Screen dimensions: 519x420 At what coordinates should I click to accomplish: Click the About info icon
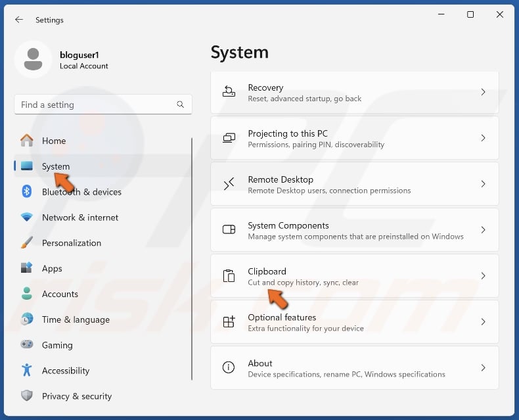pyautogui.click(x=229, y=367)
